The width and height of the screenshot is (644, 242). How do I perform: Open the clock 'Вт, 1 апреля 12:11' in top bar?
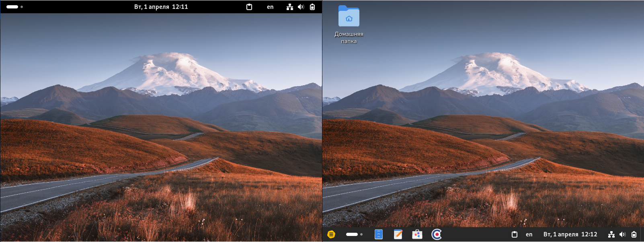coord(161,7)
